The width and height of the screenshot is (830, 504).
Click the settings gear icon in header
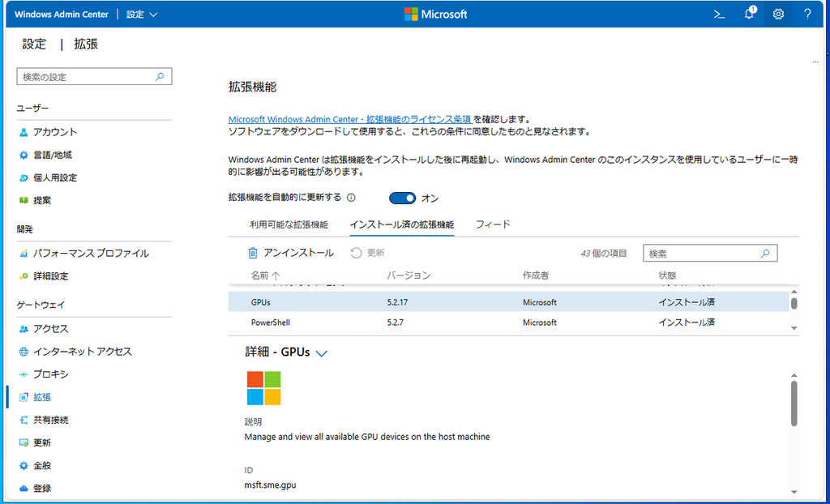click(x=778, y=15)
